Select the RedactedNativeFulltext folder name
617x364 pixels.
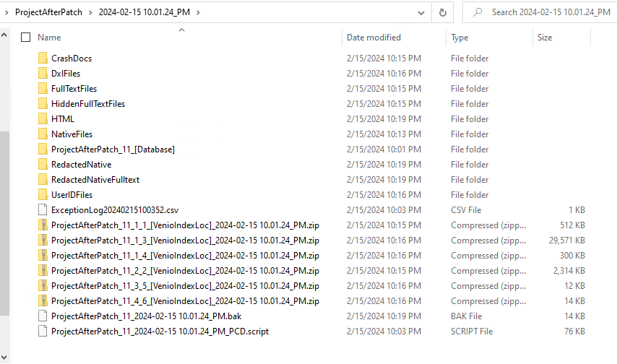(x=95, y=179)
